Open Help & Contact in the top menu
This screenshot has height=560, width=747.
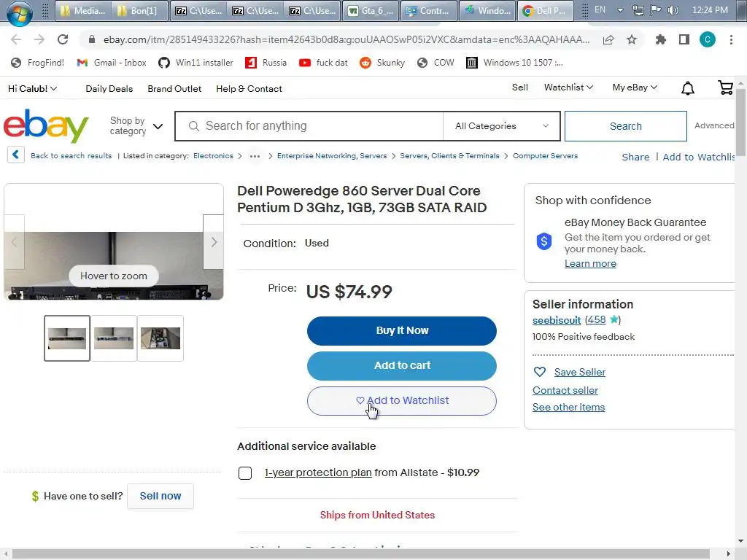249,89
